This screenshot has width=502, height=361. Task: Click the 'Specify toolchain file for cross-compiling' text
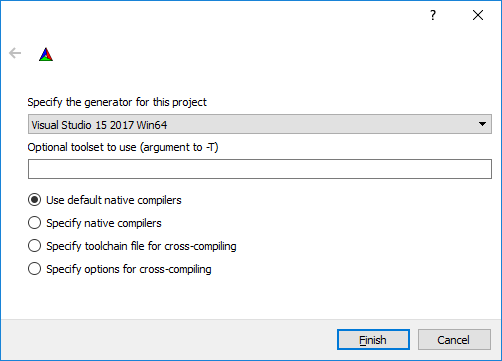(x=141, y=246)
